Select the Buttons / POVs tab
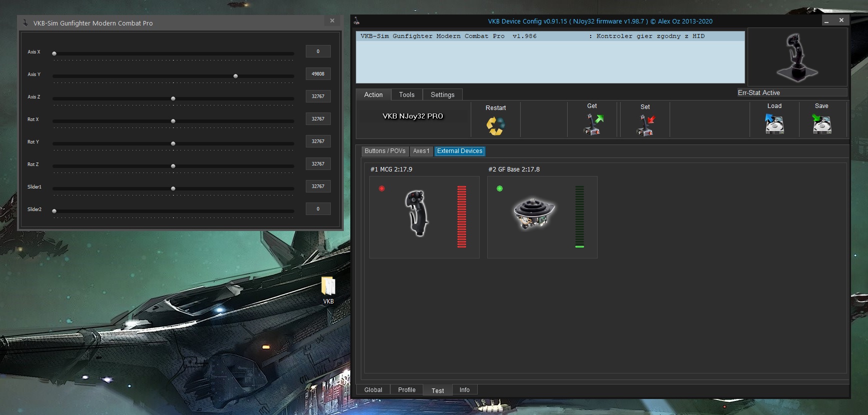Screen dimensions: 868x415 pyautogui.click(x=385, y=151)
